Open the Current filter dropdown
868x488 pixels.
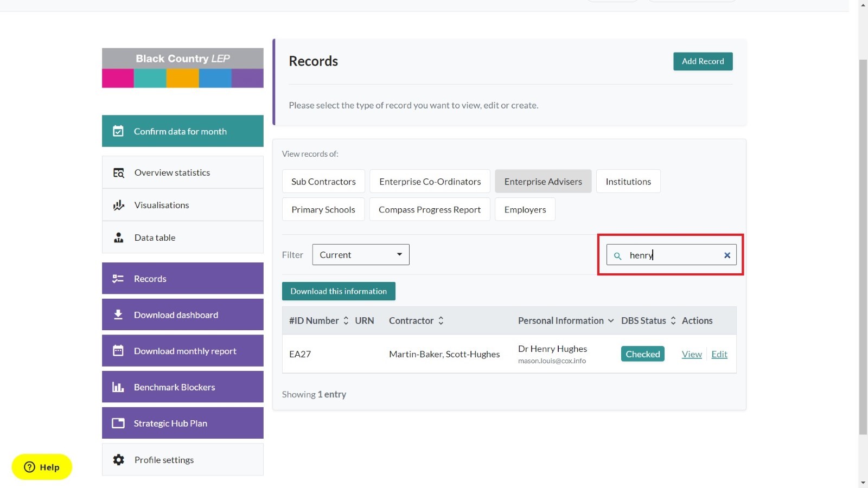pyautogui.click(x=361, y=255)
